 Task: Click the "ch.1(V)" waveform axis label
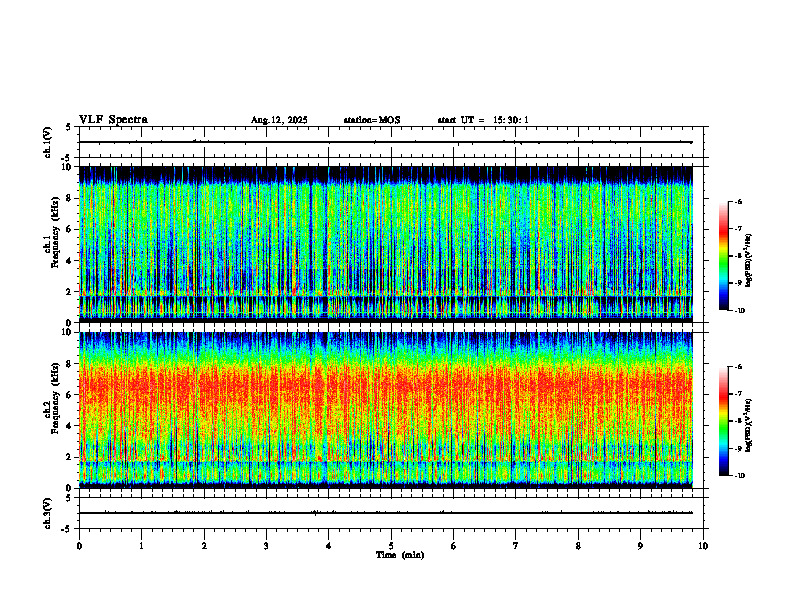tap(47, 142)
